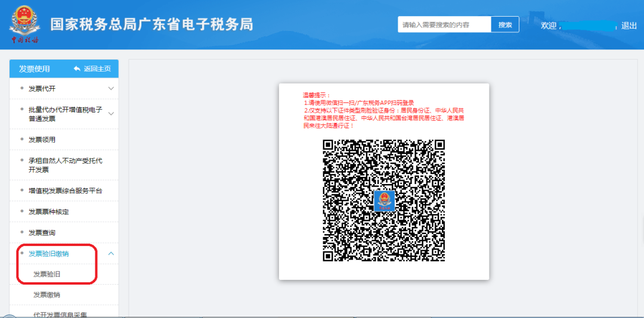Viewport: 644px width, 318px height.
Task: Click the China Tax emblem logo
Action: (24, 24)
